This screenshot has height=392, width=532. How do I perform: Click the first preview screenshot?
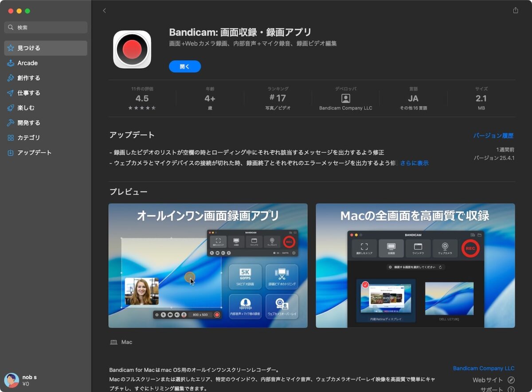point(208,266)
